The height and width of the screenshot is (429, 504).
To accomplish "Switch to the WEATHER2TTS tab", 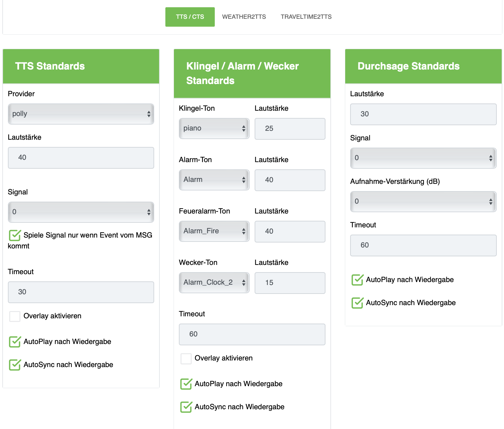I will tap(244, 17).
